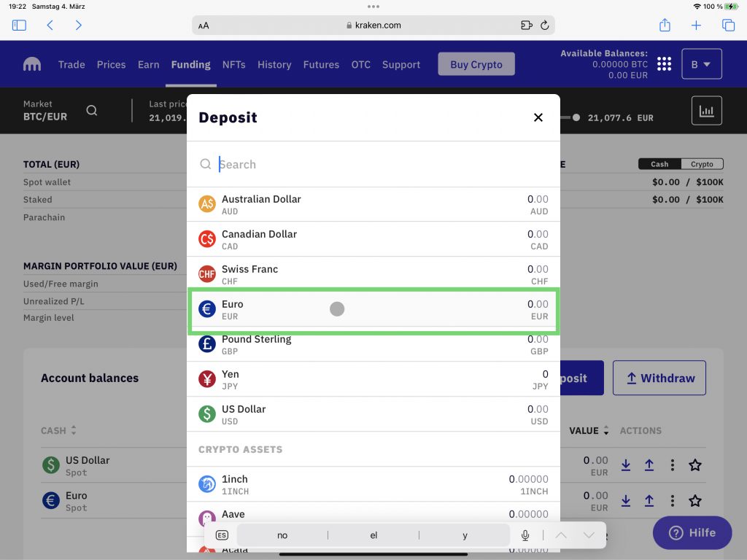Expand the account B dropdown
The image size is (747, 560).
702,64
